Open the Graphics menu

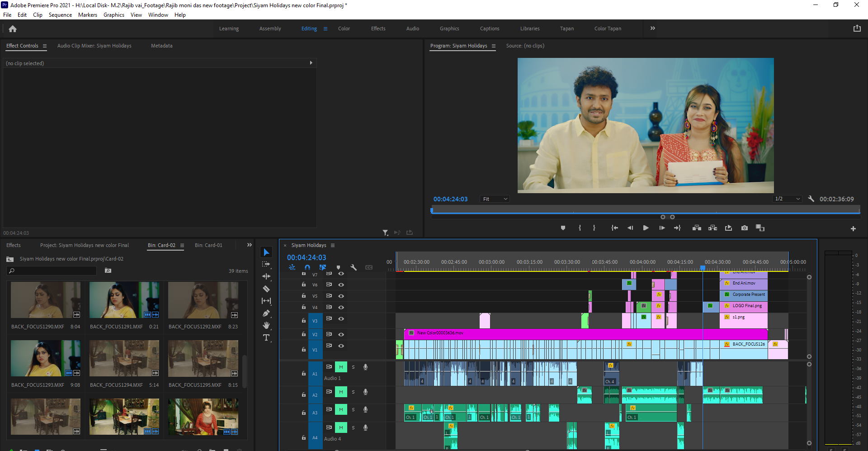[x=114, y=15]
